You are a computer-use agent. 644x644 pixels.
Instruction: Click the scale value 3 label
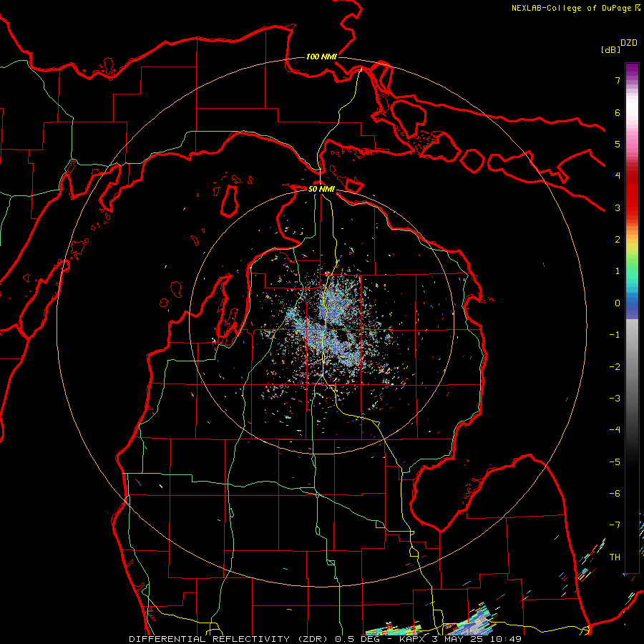[x=618, y=208]
